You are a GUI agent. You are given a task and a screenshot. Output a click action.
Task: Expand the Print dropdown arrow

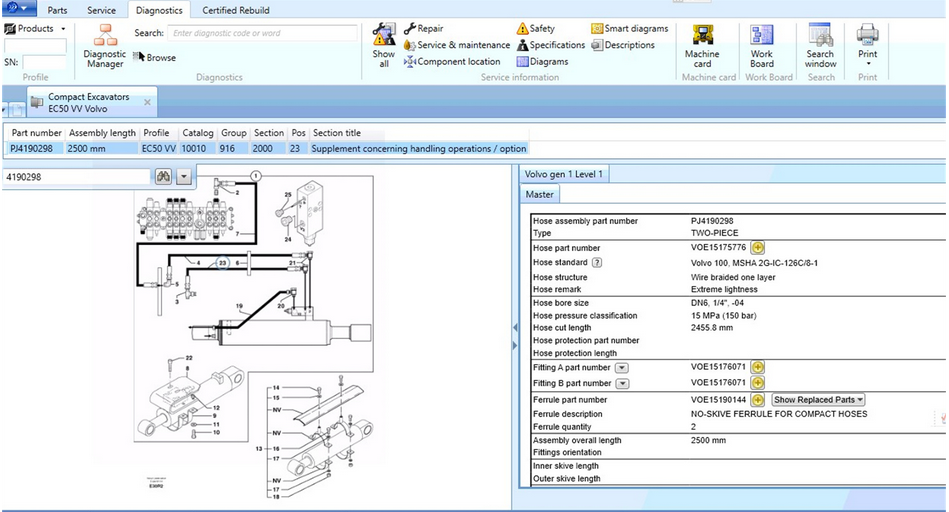coord(868,64)
